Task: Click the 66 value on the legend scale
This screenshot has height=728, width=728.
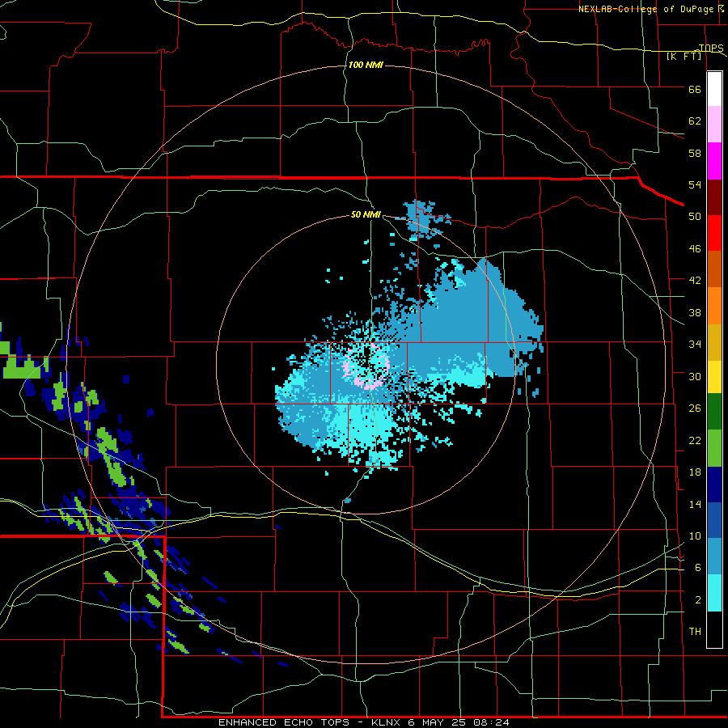Action: tap(695, 89)
